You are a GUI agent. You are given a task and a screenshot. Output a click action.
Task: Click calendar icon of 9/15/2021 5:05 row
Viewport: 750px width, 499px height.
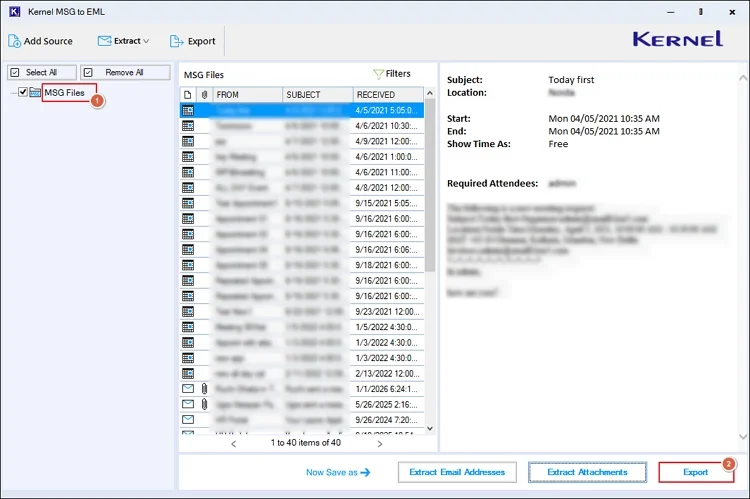pyautogui.click(x=188, y=203)
